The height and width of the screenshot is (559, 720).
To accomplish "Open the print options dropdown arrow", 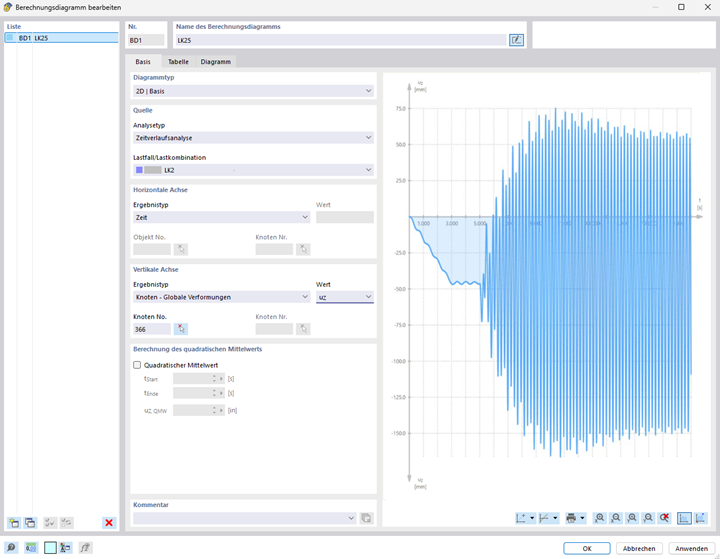I will click(x=582, y=518).
